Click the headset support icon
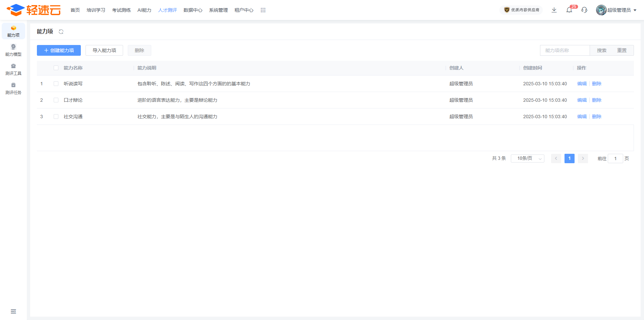644x320 pixels. coord(584,10)
